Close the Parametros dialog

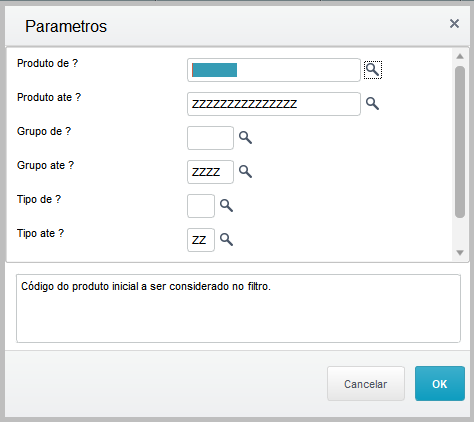[x=454, y=24]
